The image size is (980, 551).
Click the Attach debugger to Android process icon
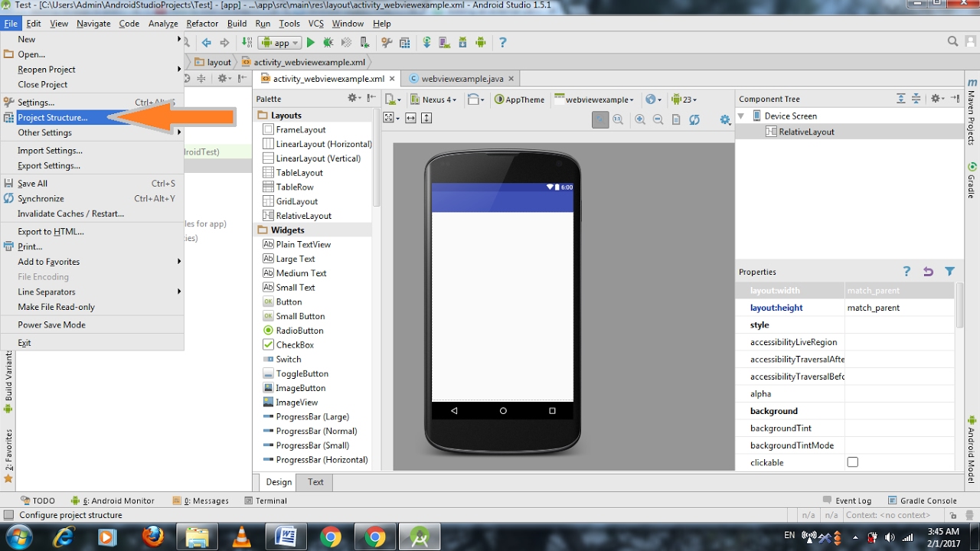click(x=365, y=43)
